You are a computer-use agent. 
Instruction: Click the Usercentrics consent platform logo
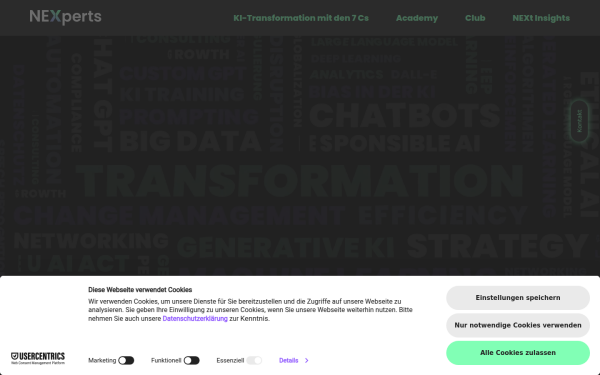pos(38,358)
